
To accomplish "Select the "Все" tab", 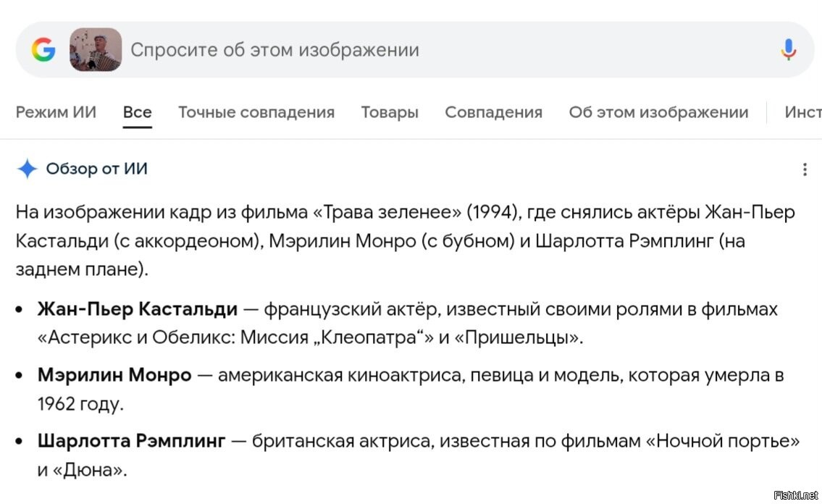I will [137, 112].
